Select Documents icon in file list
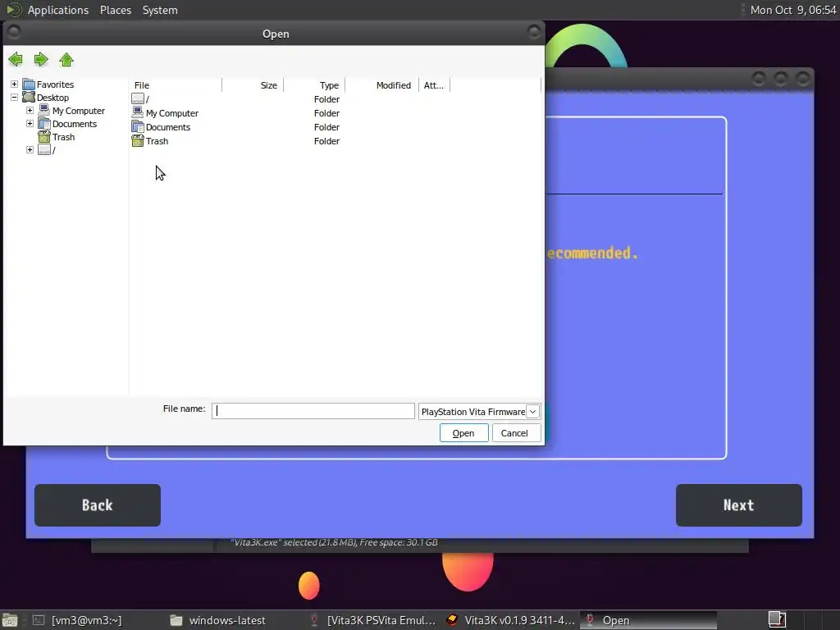Screen dimensions: 840x630 pos(138,127)
